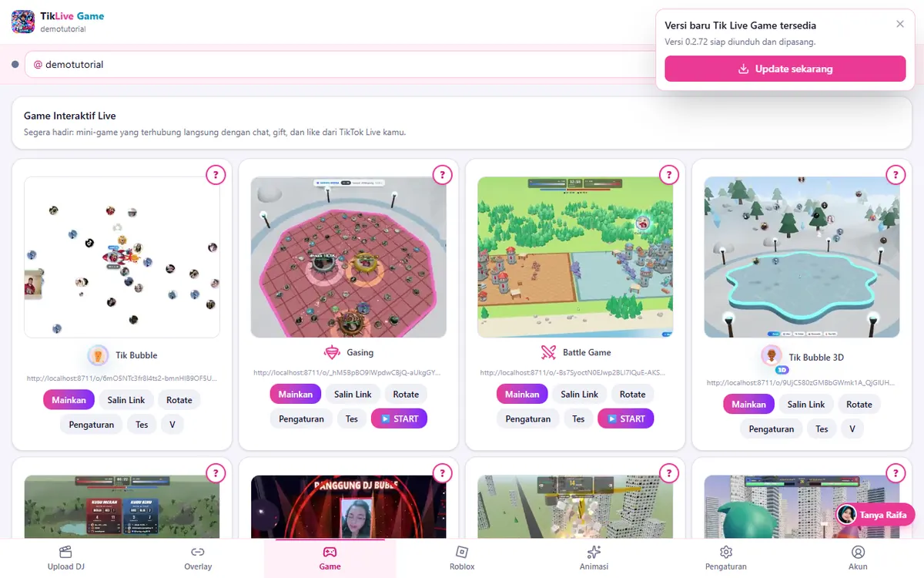Click the Tik Bubble 3D localhost URL

(802, 382)
